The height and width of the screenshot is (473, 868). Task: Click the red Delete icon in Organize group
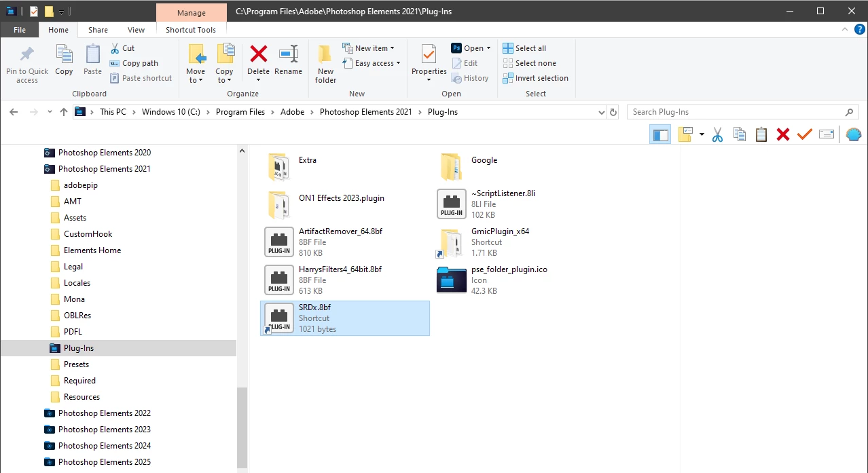point(259,54)
